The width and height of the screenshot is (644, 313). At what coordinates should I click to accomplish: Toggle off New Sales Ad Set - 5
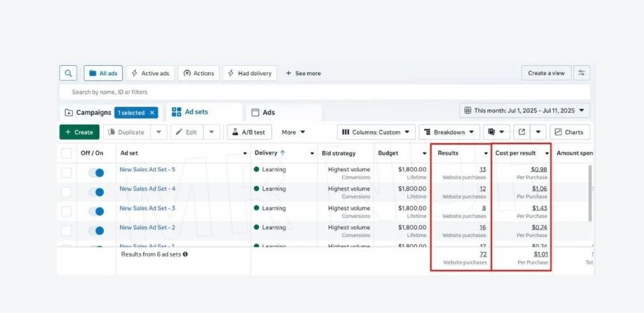point(96,173)
